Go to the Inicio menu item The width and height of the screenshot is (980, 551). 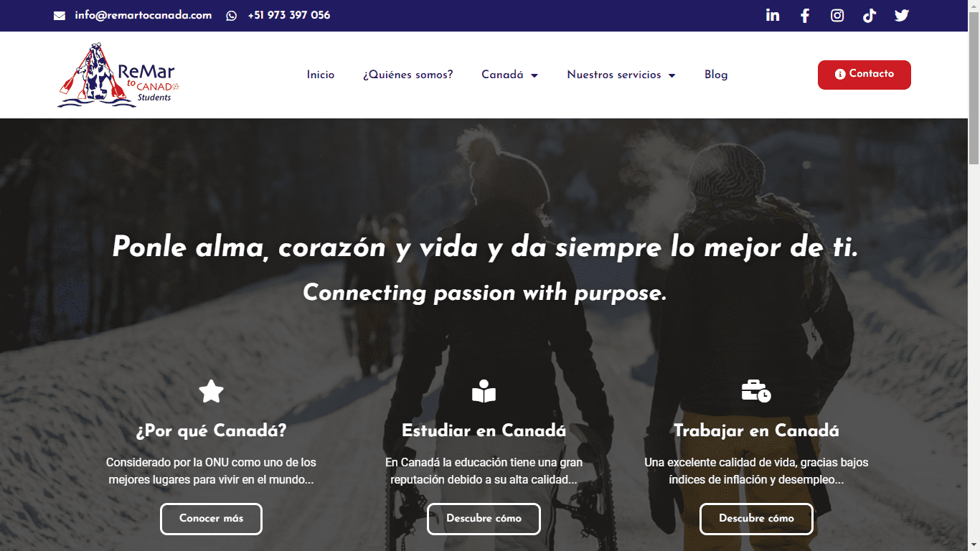pos(321,75)
